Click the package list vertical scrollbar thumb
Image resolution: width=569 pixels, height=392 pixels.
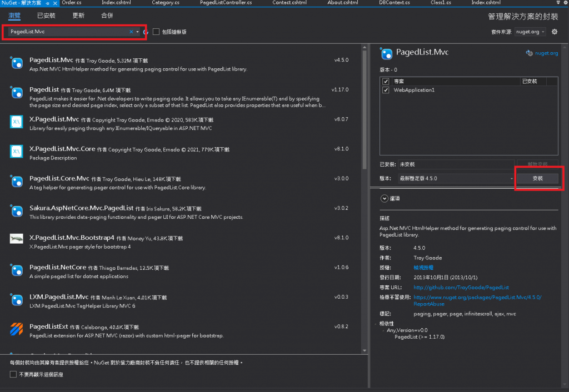tap(365, 109)
